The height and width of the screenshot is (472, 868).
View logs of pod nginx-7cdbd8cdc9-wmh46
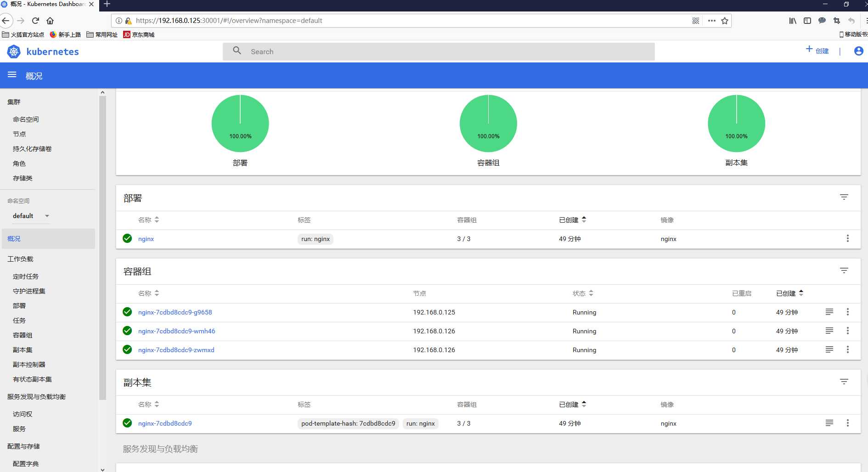coord(829,331)
